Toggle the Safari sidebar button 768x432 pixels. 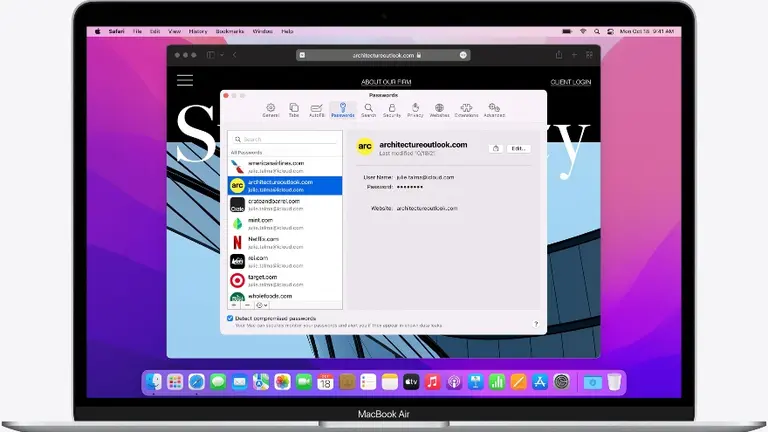(211, 55)
